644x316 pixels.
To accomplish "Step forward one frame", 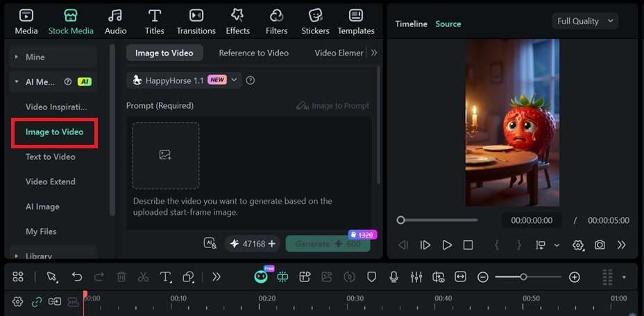I will 425,245.
